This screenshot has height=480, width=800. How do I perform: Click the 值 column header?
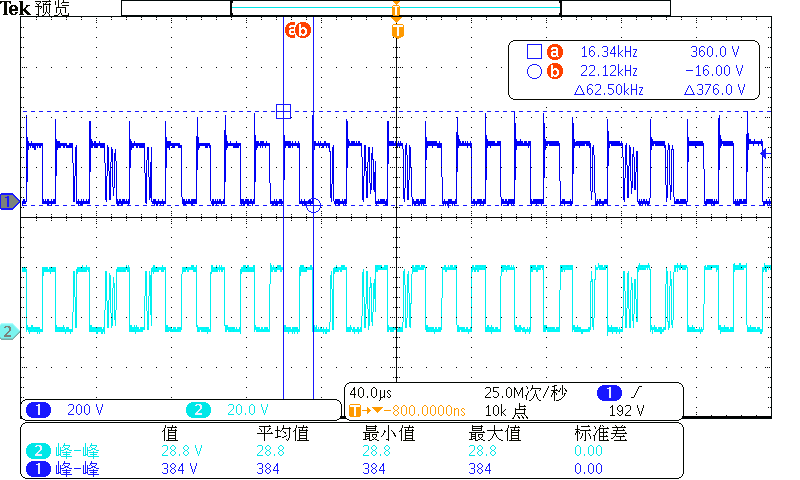[x=170, y=434]
